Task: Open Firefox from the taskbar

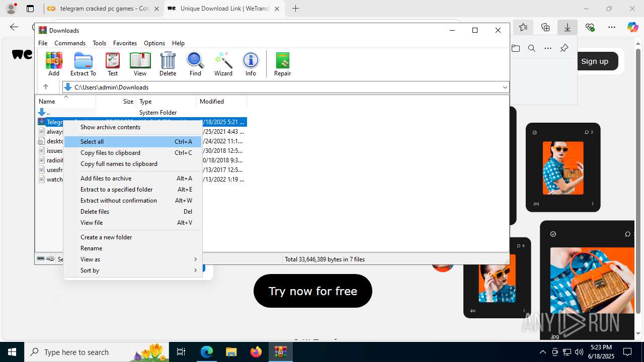Action: tap(256, 352)
